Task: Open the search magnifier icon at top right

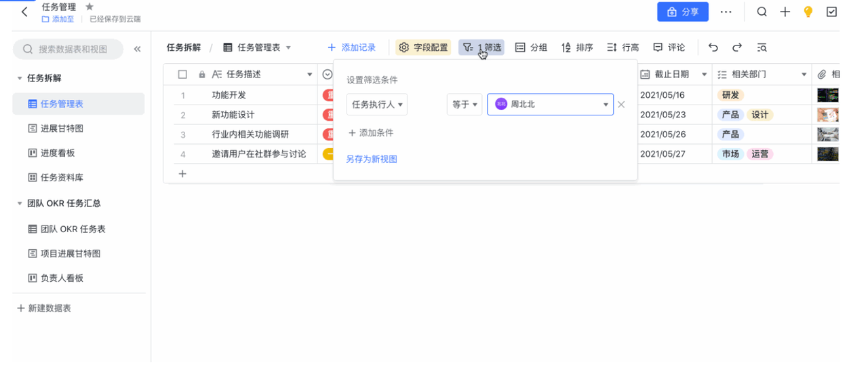Action: pyautogui.click(x=762, y=12)
